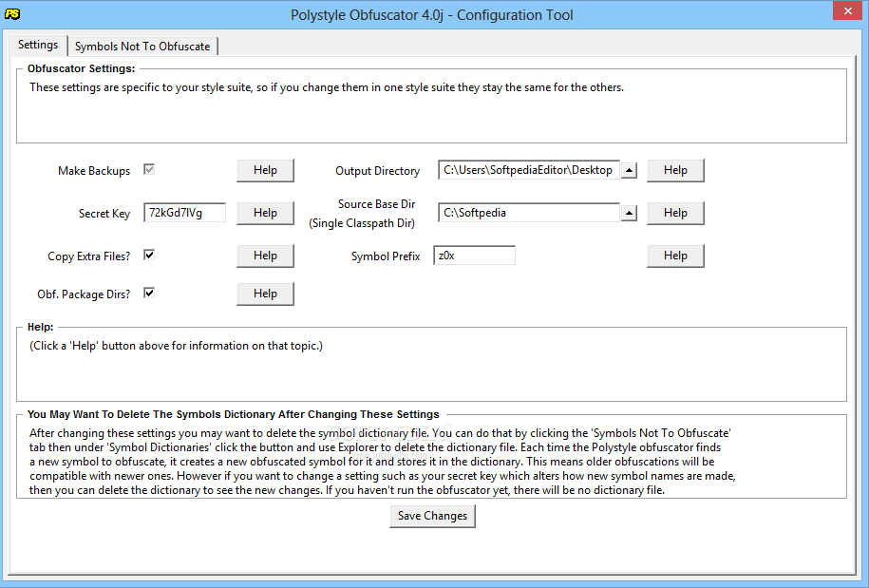Click the Polystyle PS app icon in title bar
The width and height of the screenshot is (869, 588).
coord(12,14)
